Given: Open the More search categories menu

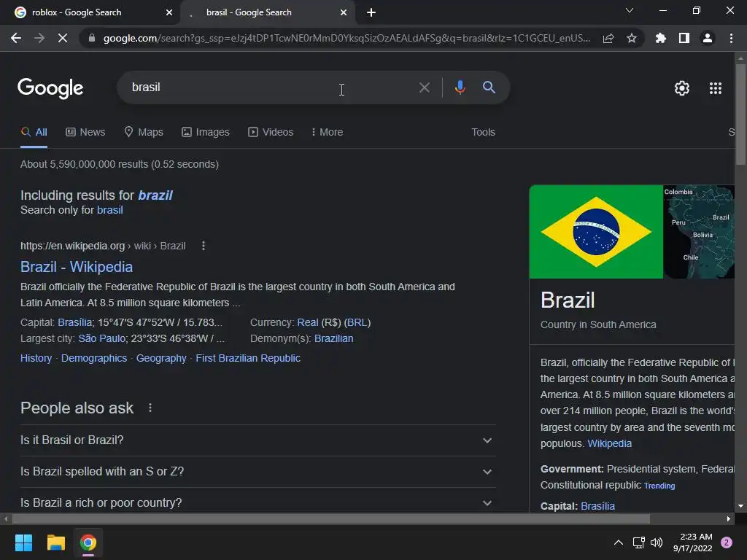Looking at the screenshot, I should pyautogui.click(x=327, y=133).
